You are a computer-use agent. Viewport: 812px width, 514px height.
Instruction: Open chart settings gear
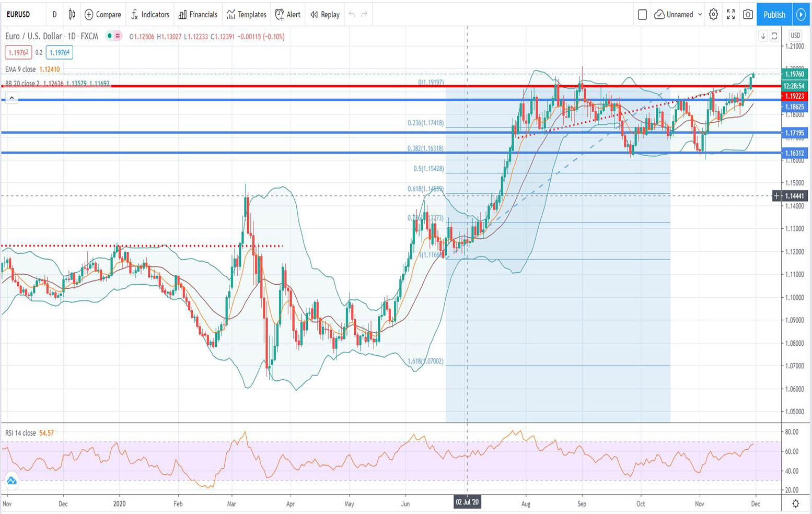coord(713,15)
